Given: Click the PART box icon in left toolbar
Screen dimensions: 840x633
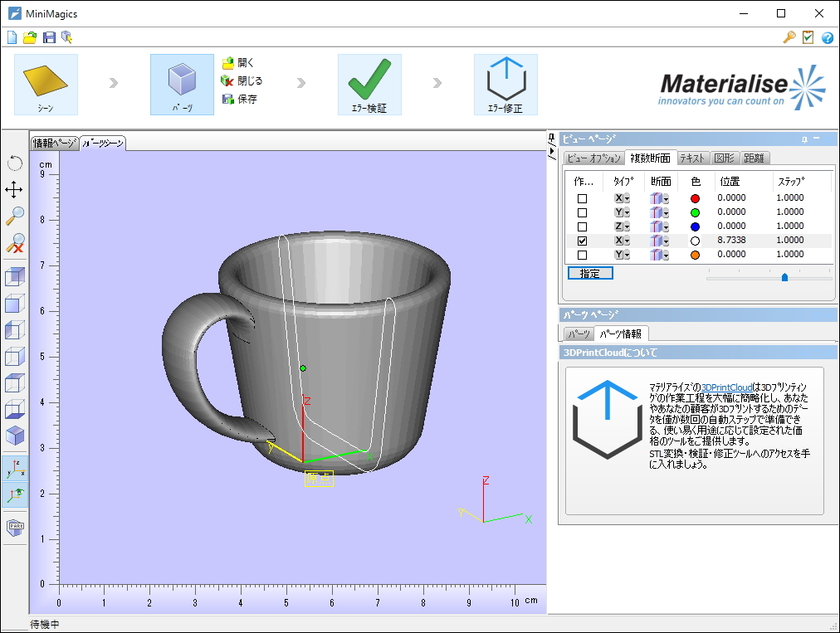Looking at the screenshot, I should pyautogui.click(x=15, y=528).
